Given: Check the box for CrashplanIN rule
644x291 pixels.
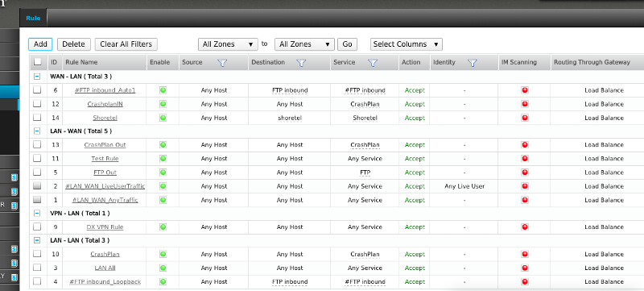Looking at the screenshot, I should [x=37, y=103].
